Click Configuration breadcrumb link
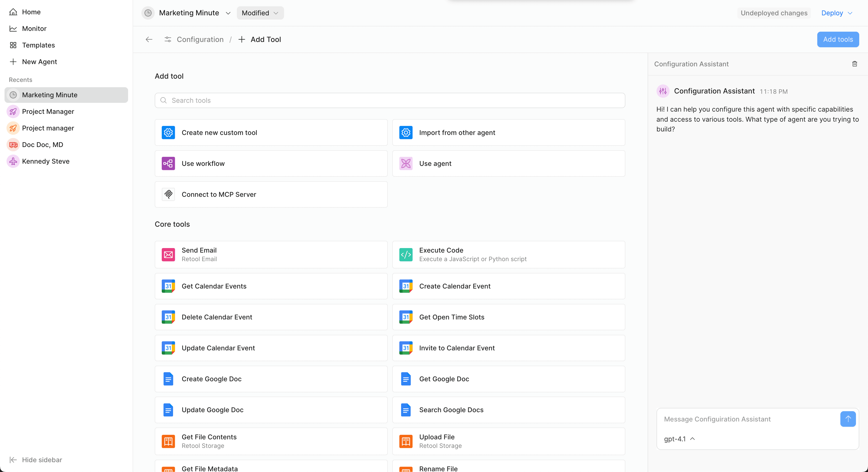This screenshot has height=472, width=868. tap(200, 39)
